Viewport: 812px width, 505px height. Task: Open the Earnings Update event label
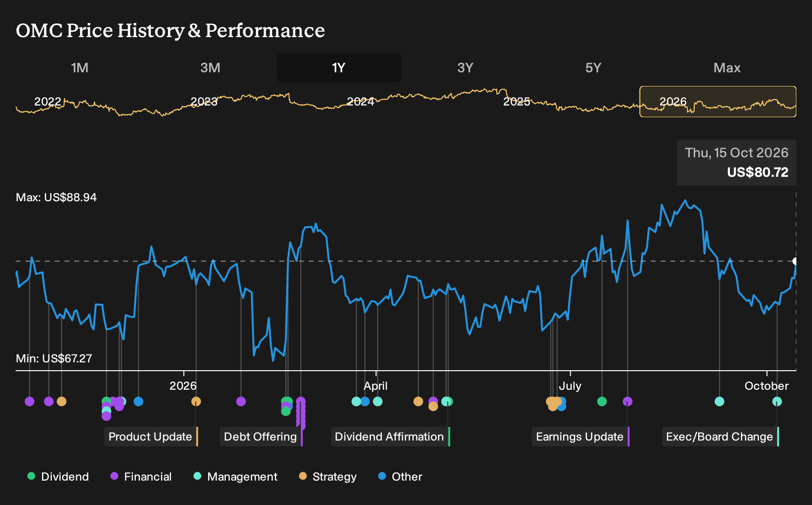point(580,437)
